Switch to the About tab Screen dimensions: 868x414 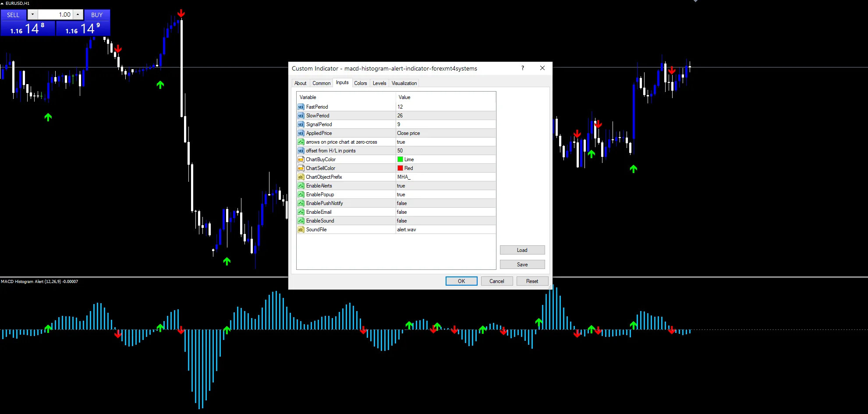pos(301,83)
